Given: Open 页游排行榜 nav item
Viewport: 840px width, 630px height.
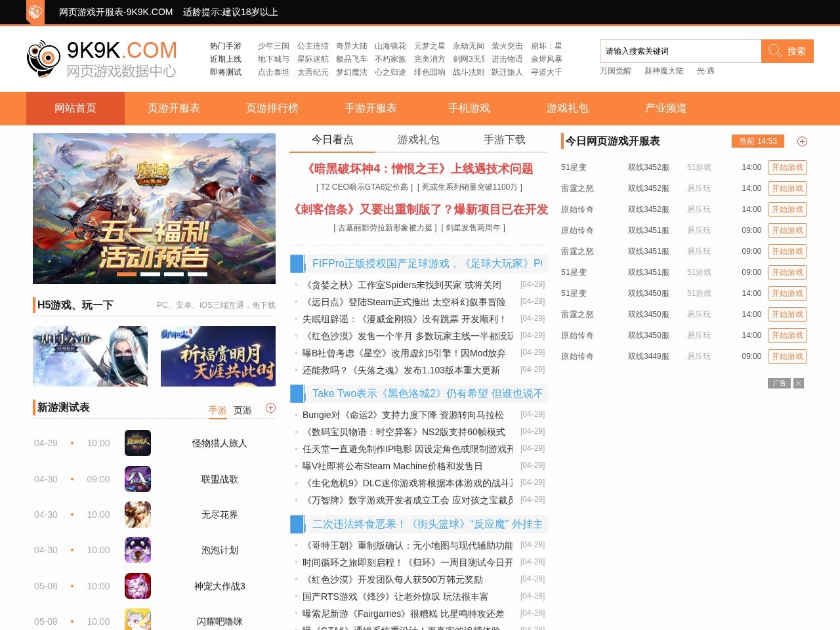Looking at the screenshot, I should tap(272, 108).
